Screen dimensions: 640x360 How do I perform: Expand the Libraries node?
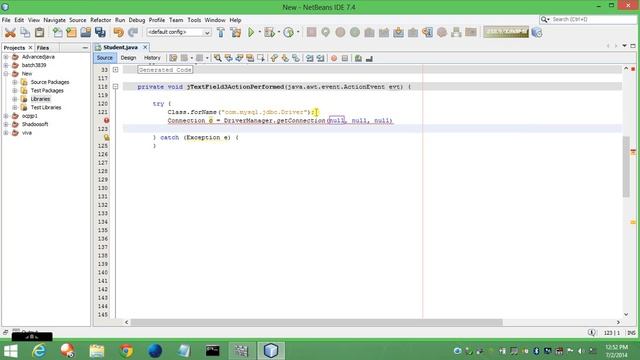point(15,99)
